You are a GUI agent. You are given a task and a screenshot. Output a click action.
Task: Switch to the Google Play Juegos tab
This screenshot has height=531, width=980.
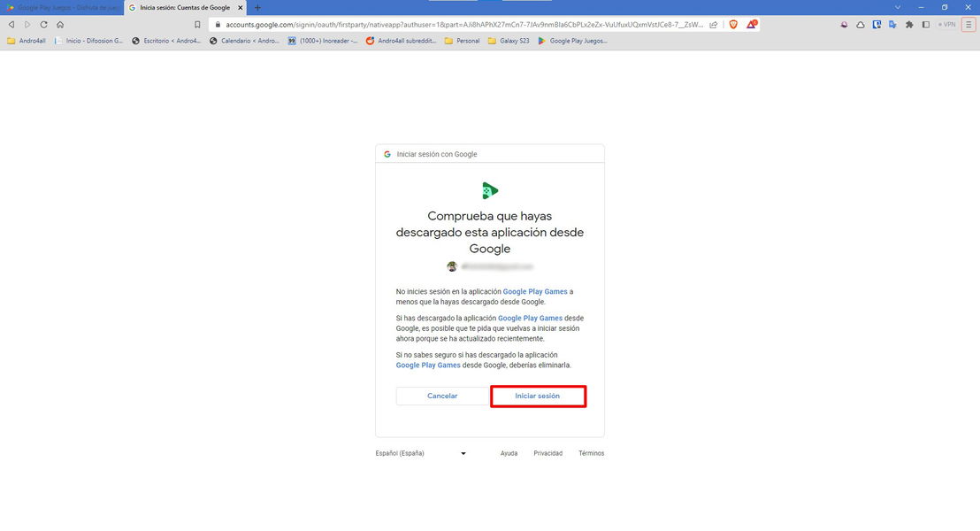tap(63, 7)
